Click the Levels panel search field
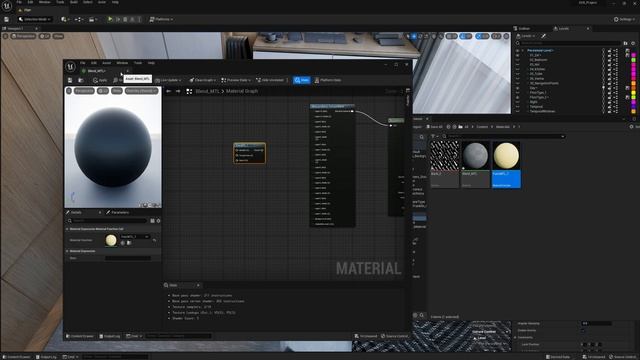This screenshot has height=360, width=640. pos(570,43)
